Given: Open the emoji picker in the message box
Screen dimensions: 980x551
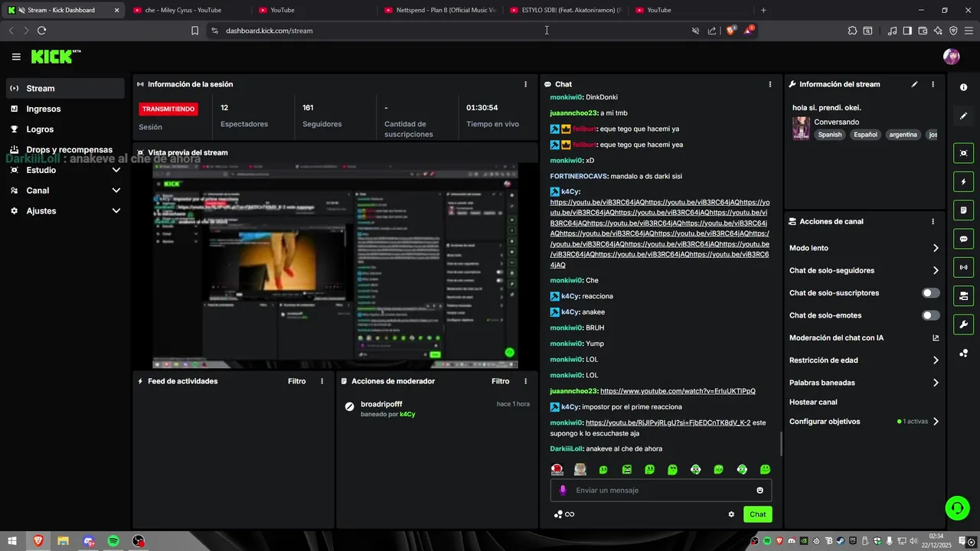Looking at the screenshot, I should [x=760, y=490].
